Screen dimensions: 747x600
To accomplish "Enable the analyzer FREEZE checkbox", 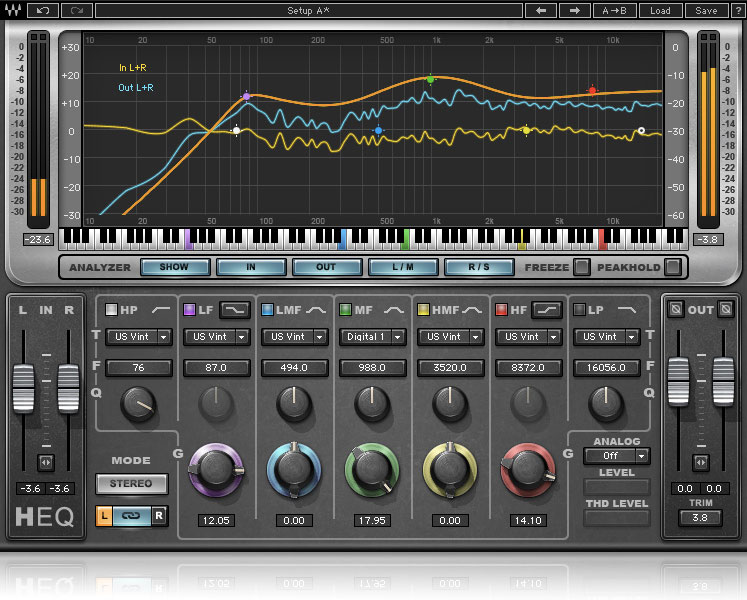I will point(579,267).
